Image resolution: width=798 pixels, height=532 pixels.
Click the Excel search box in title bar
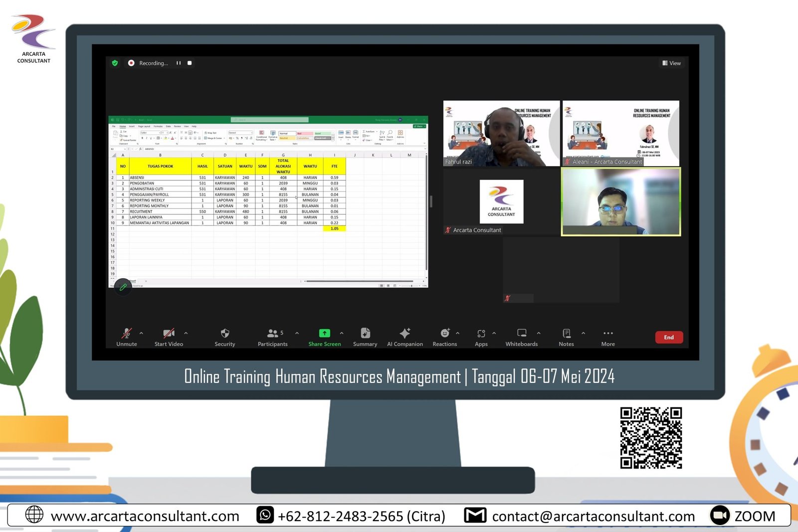(x=269, y=120)
